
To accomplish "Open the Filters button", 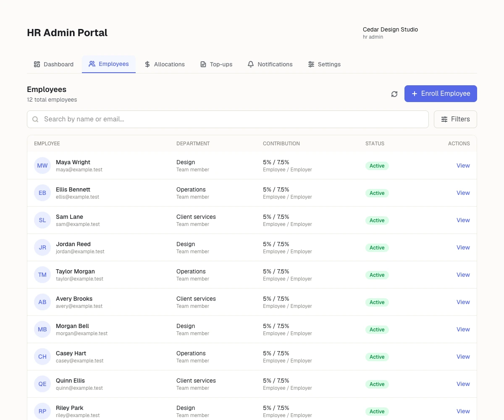I will tap(455, 119).
